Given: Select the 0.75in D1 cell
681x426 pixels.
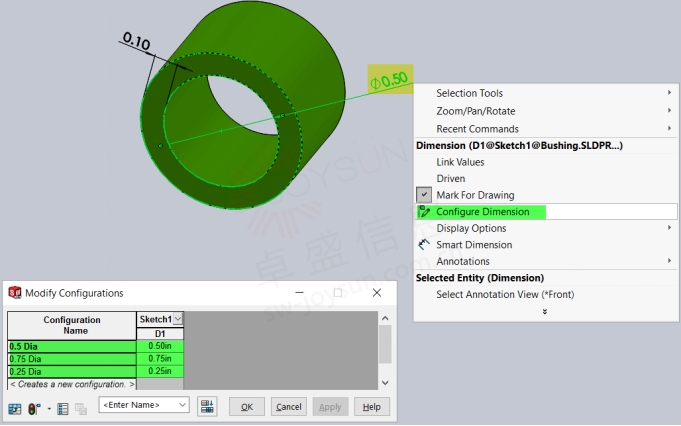Looking at the screenshot, I should click(x=160, y=358).
